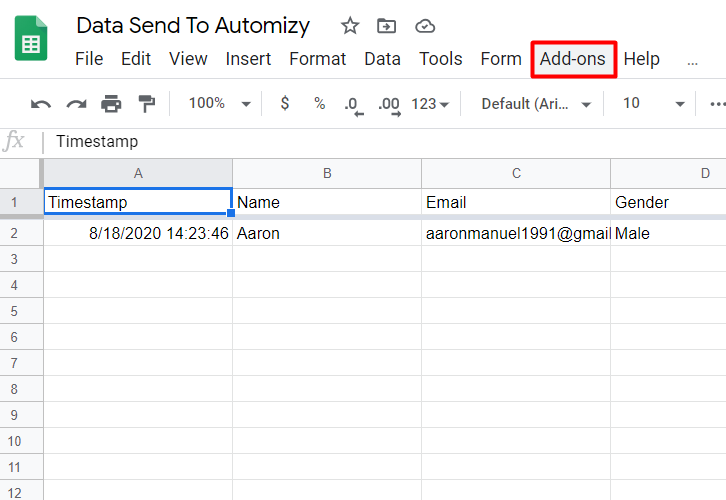Open the Data menu
This screenshot has height=500, width=726.
382,59
